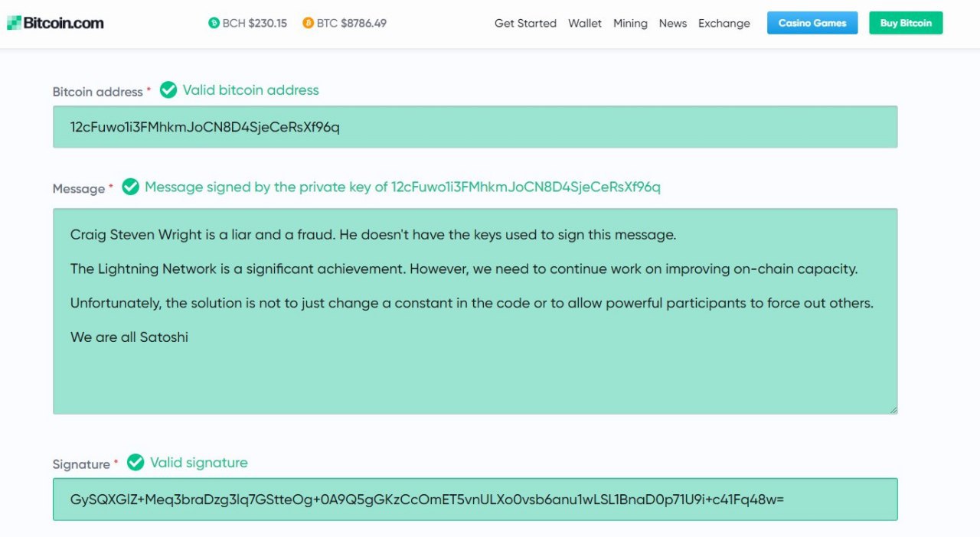The width and height of the screenshot is (980, 537).
Task: Go to the Mining section
Action: point(630,23)
